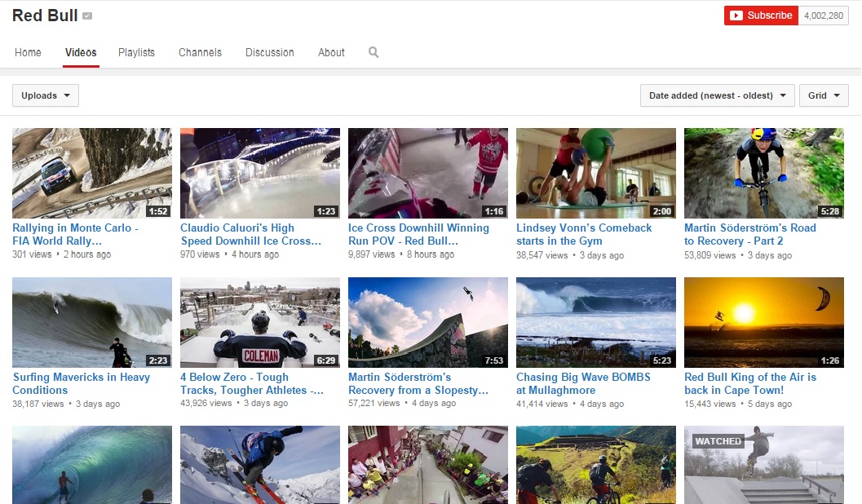Click title Rallying in Monte Carlo - FIA World Rally
Image resolution: width=862 pixels, height=504 pixels.
pyautogui.click(x=75, y=234)
